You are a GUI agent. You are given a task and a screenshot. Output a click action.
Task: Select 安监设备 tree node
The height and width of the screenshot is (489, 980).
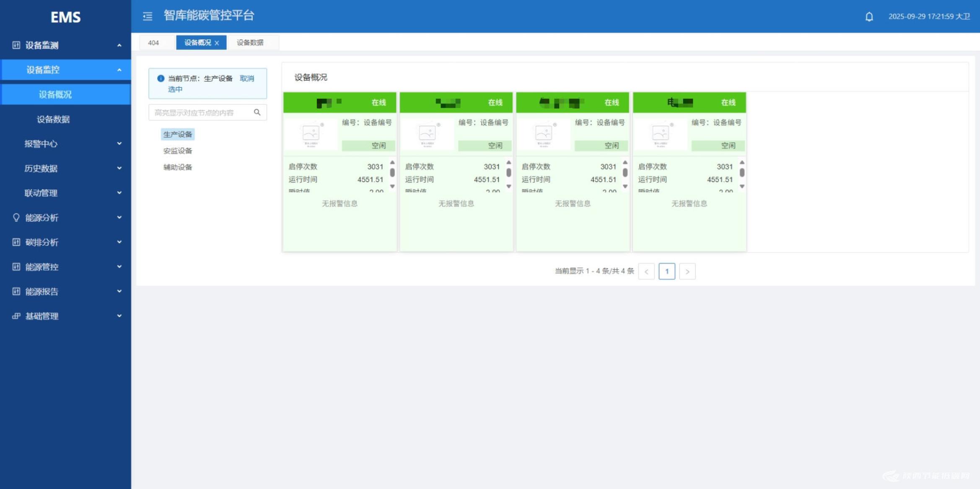pyautogui.click(x=178, y=151)
